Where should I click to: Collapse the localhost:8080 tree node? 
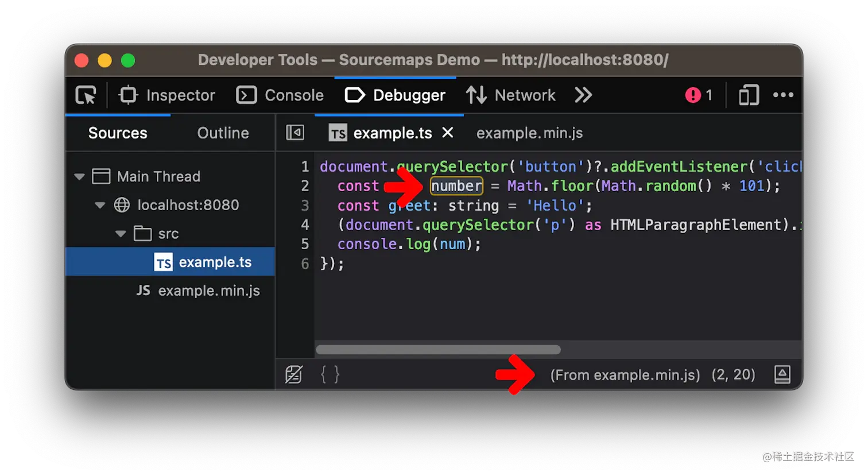tap(100, 205)
